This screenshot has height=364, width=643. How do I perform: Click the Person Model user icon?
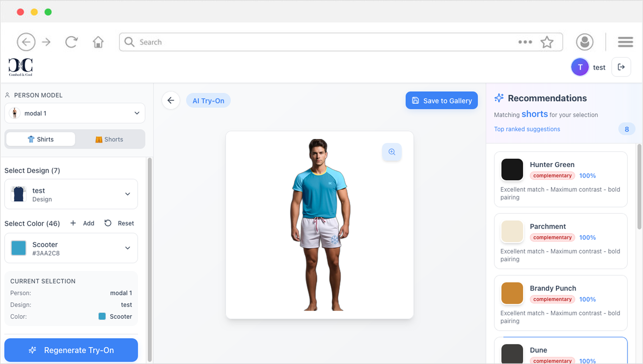7,95
